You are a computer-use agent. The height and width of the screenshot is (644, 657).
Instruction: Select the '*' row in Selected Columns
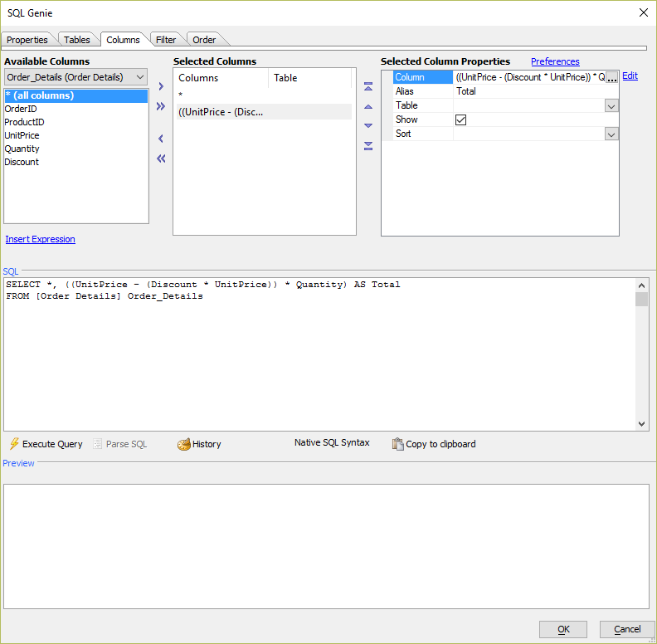click(264, 95)
